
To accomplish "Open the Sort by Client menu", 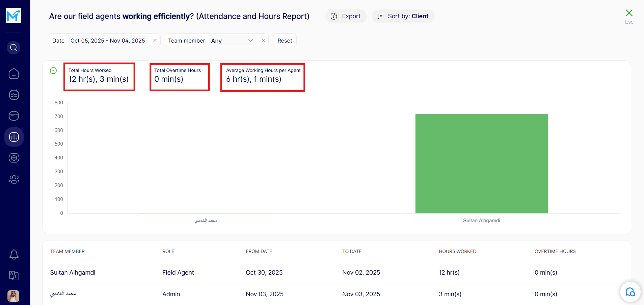I will (403, 16).
